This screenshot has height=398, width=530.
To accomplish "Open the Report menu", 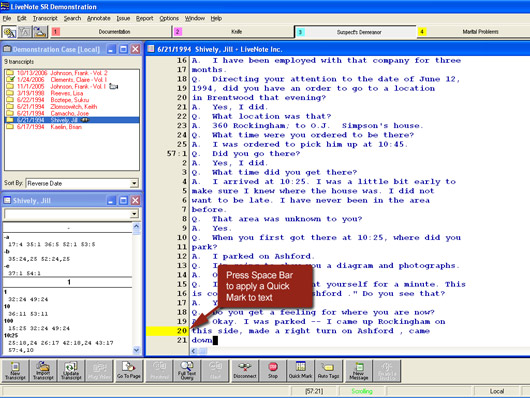I will pyautogui.click(x=144, y=18).
